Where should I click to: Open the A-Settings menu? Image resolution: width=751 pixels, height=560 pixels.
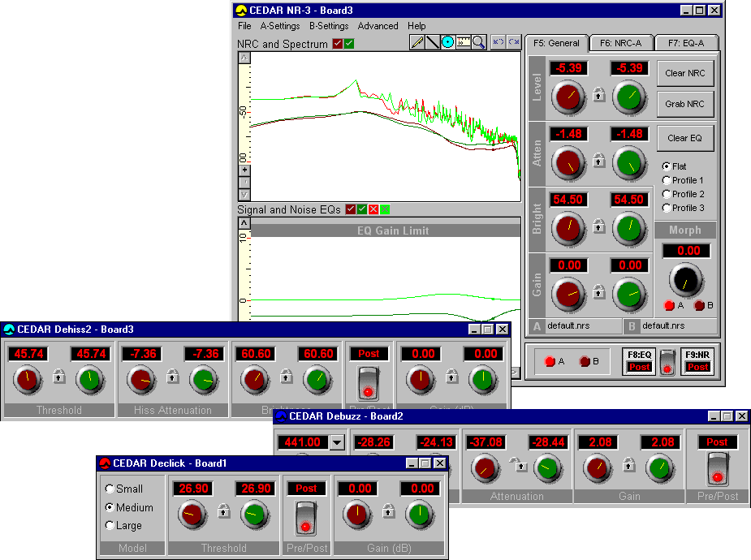(280, 26)
